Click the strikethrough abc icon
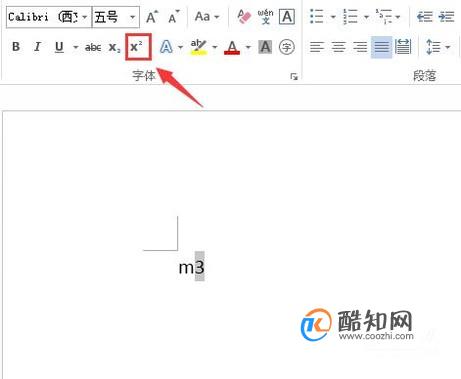Screen dimensions: 461x379 coord(93,47)
